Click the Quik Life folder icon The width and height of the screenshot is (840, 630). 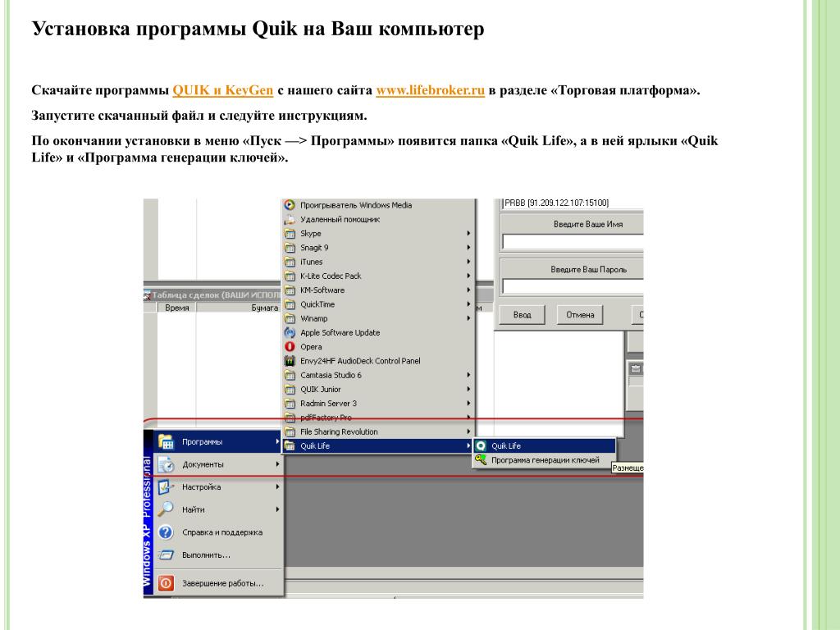(x=290, y=445)
